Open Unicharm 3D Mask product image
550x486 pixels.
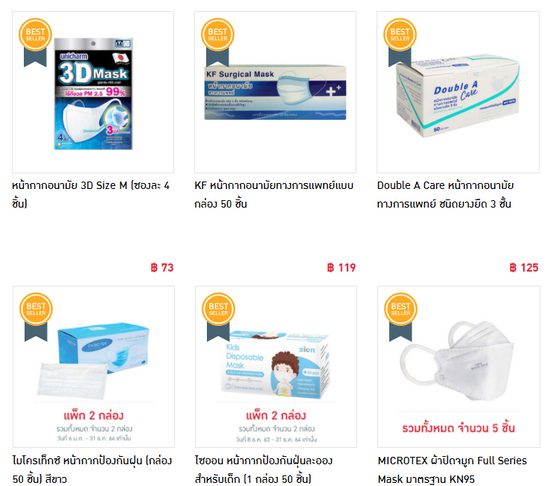pyautogui.click(x=93, y=94)
